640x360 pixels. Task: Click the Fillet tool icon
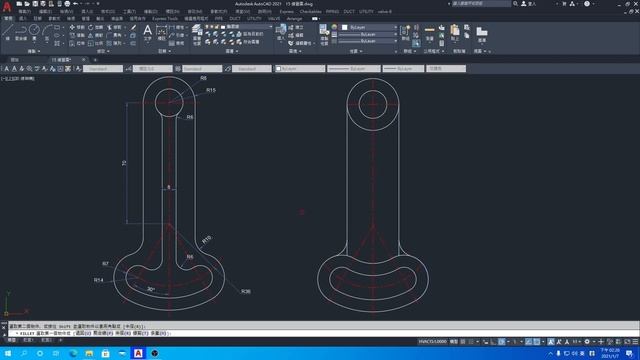click(109, 36)
